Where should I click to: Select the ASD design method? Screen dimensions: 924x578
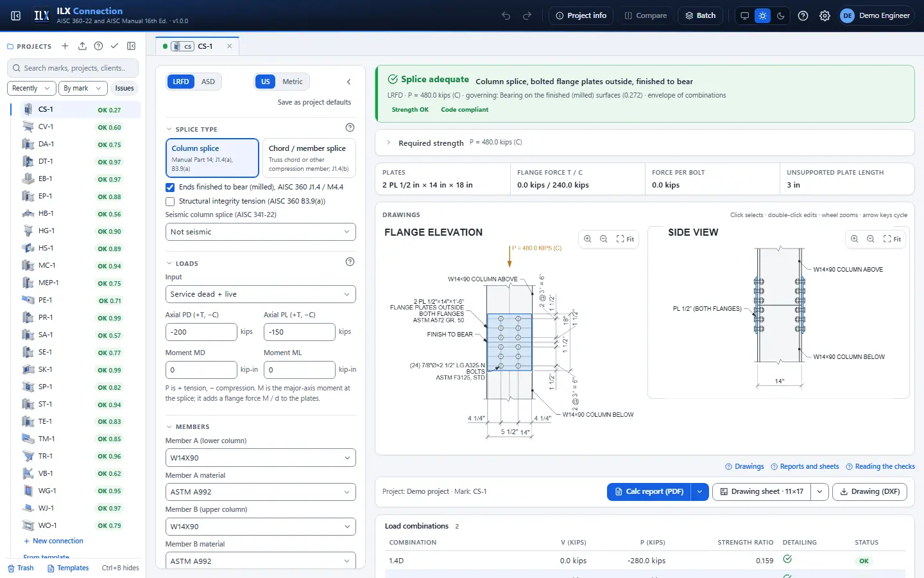tap(208, 82)
